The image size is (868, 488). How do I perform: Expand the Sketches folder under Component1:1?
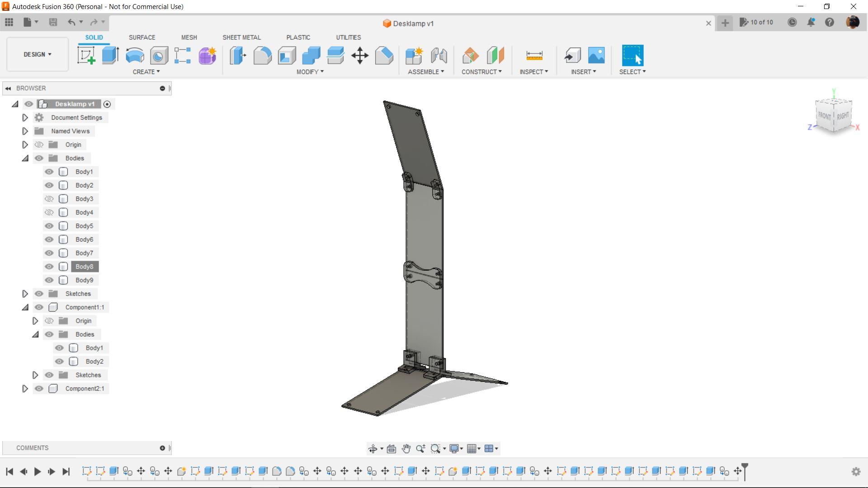[x=34, y=375]
